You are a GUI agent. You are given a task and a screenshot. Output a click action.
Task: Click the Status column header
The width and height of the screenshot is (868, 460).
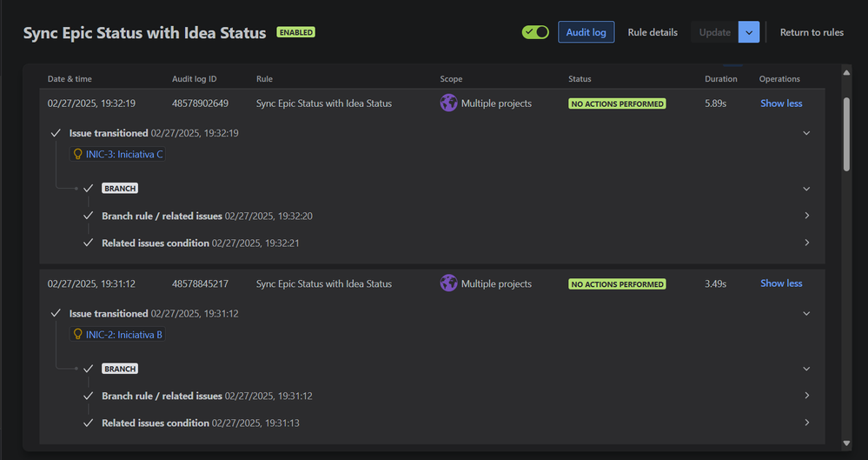coord(580,79)
